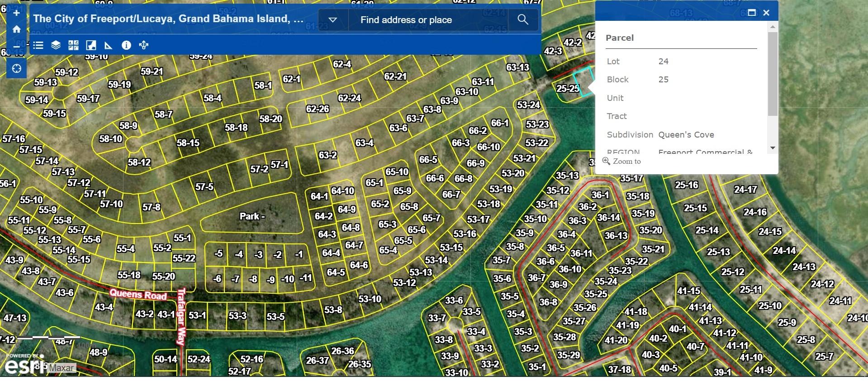Click the magnifier search button

pyautogui.click(x=523, y=19)
